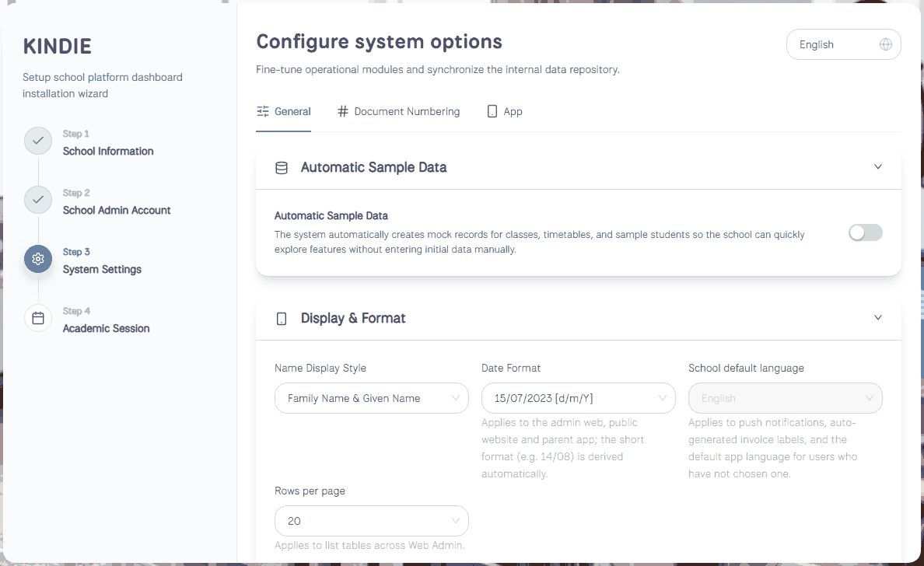The image size is (924, 566).
Task: Click the Automatic Sample Data section header title
Action: 373,167
